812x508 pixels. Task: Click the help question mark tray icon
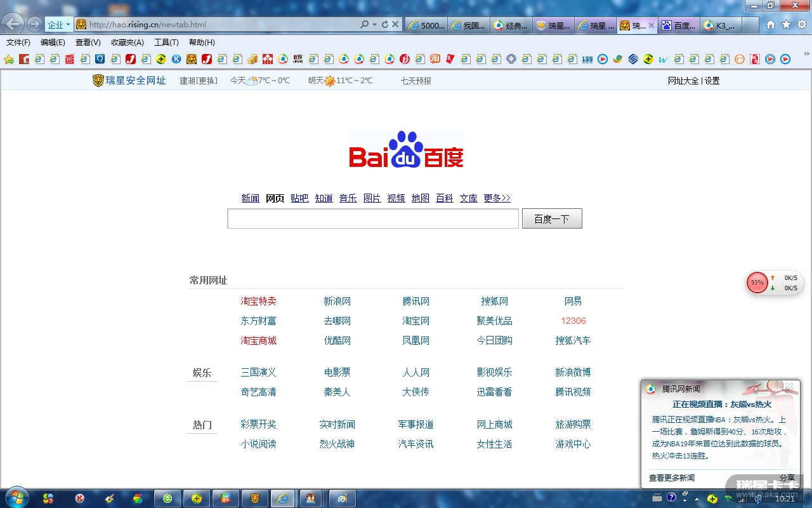pyautogui.click(x=671, y=498)
